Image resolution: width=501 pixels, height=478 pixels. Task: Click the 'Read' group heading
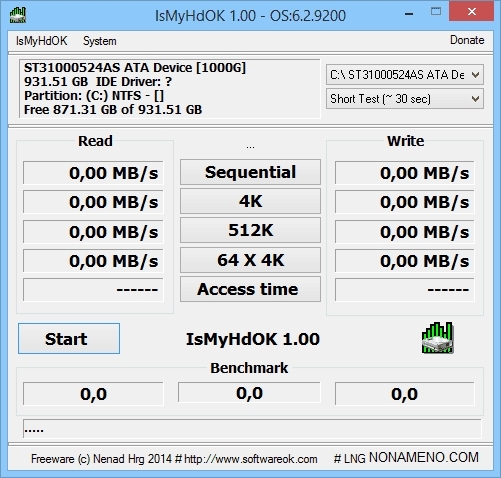pyautogui.click(x=95, y=141)
